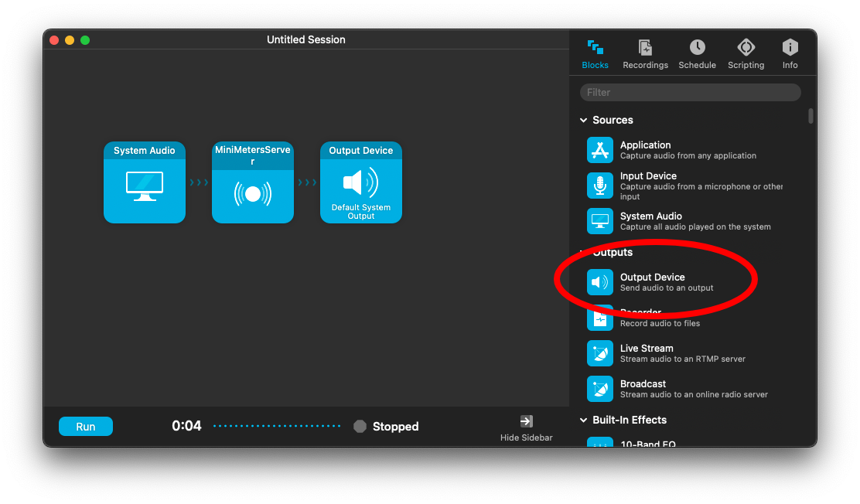The image size is (860, 504).
Task: Open the Scripting tab
Action: (x=746, y=54)
